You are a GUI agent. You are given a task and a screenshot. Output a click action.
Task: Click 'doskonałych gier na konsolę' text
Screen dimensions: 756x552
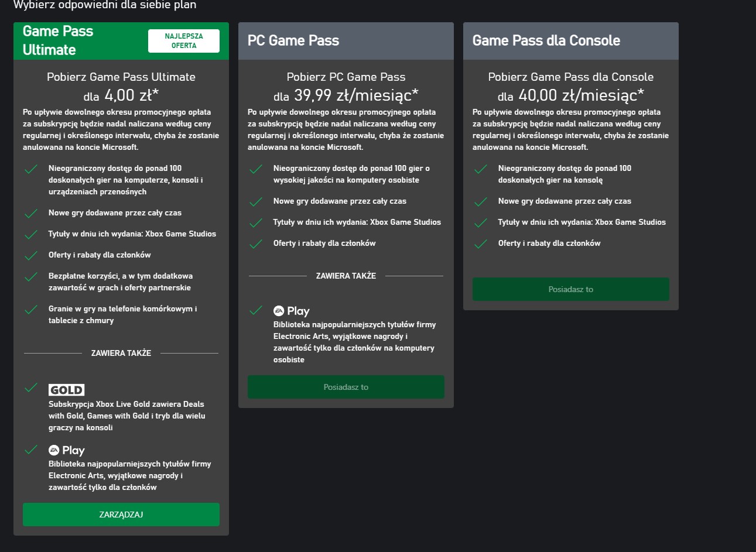click(x=550, y=180)
